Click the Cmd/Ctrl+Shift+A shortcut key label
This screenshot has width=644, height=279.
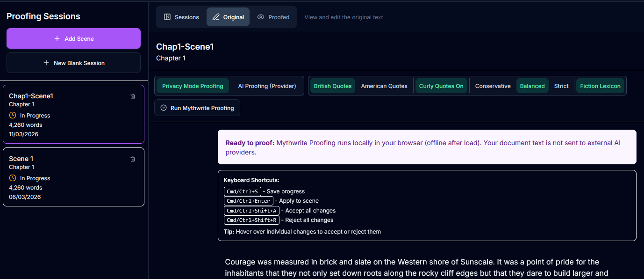(x=251, y=211)
